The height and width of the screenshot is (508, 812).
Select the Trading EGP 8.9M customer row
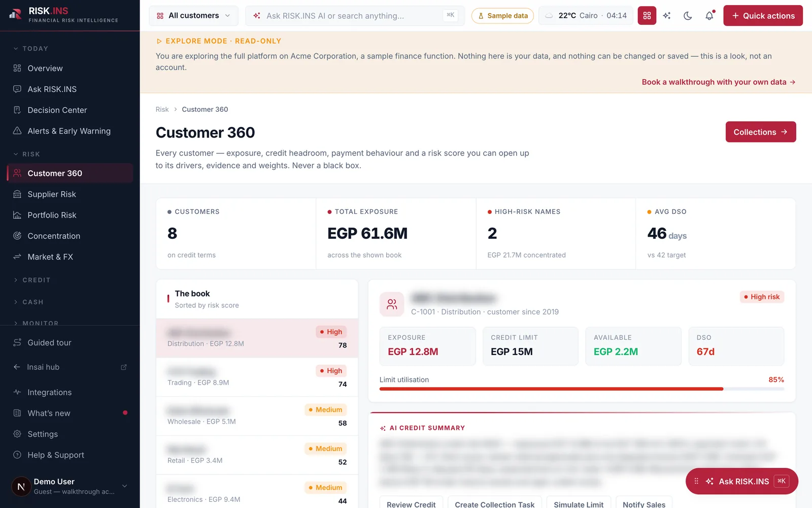(257, 377)
